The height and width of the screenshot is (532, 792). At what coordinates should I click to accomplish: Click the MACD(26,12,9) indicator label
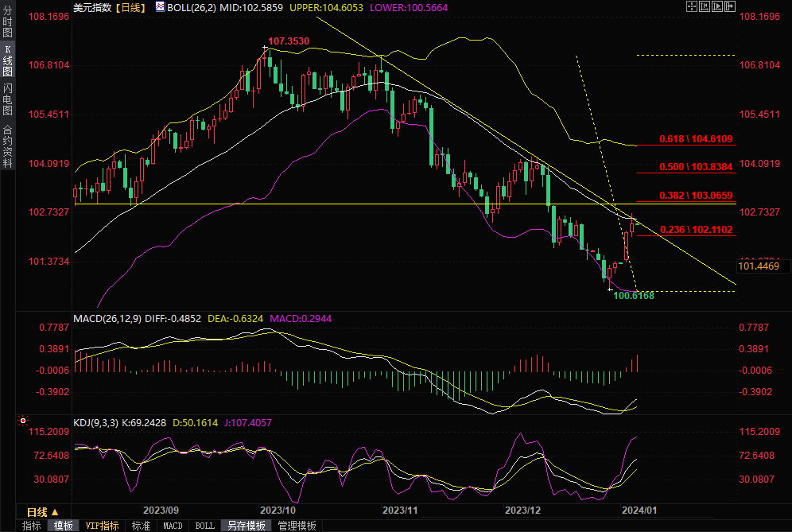coord(106,318)
